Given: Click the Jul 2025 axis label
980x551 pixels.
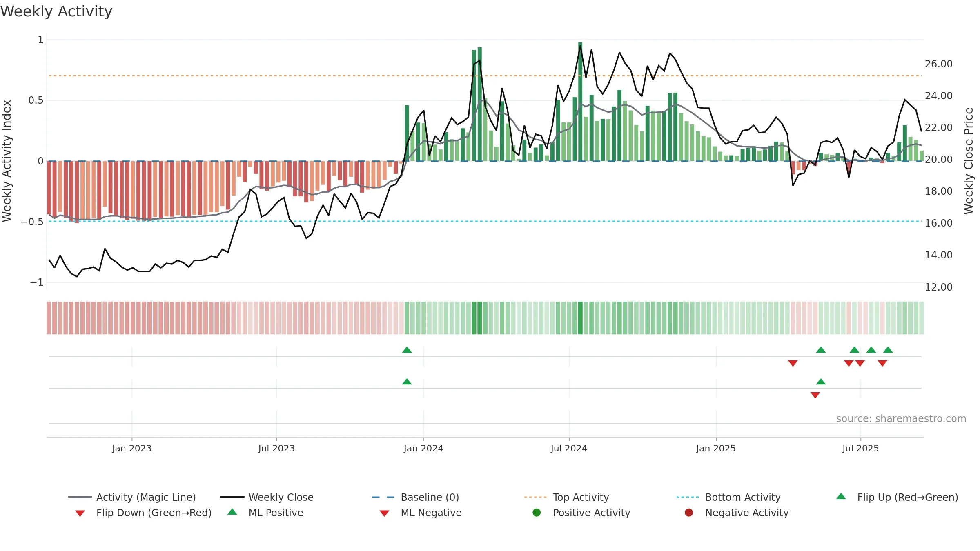Looking at the screenshot, I should 860,448.
